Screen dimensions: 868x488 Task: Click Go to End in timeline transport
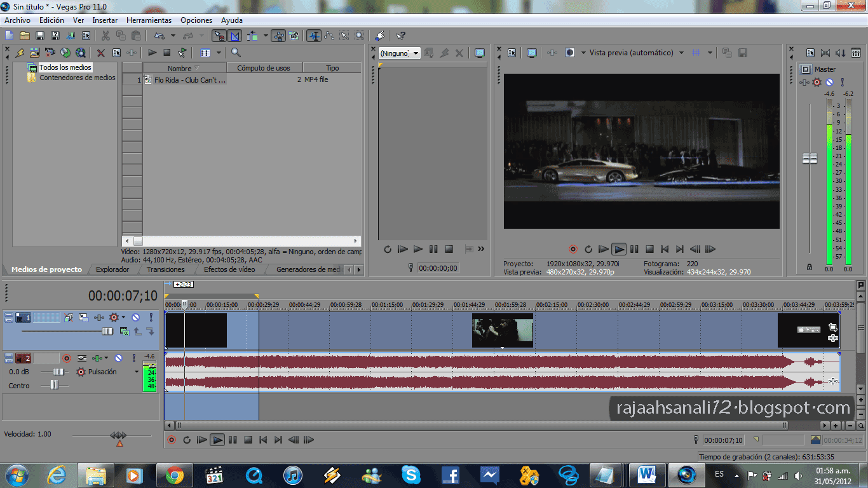click(x=278, y=440)
